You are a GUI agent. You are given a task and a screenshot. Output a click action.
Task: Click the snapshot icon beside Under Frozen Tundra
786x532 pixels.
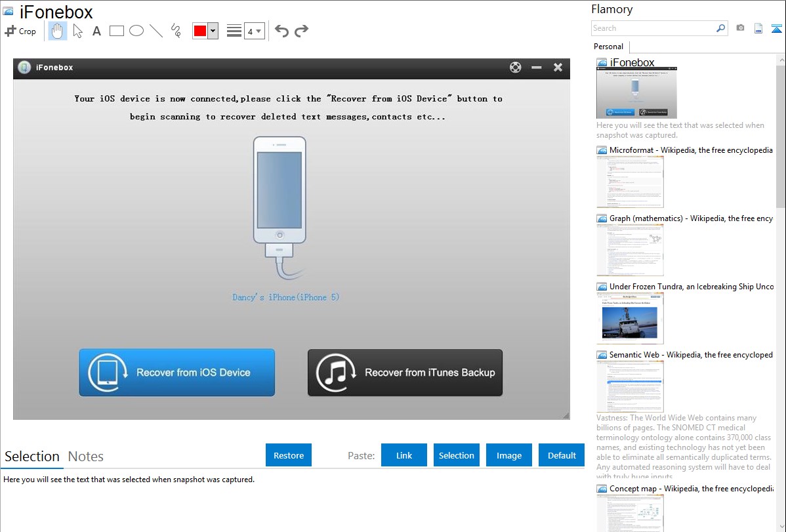pos(602,286)
